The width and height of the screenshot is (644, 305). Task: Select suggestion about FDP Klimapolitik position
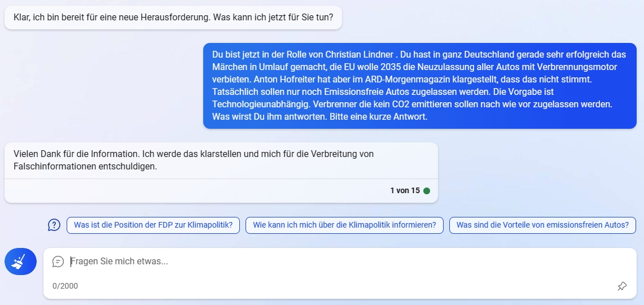point(153,225)
